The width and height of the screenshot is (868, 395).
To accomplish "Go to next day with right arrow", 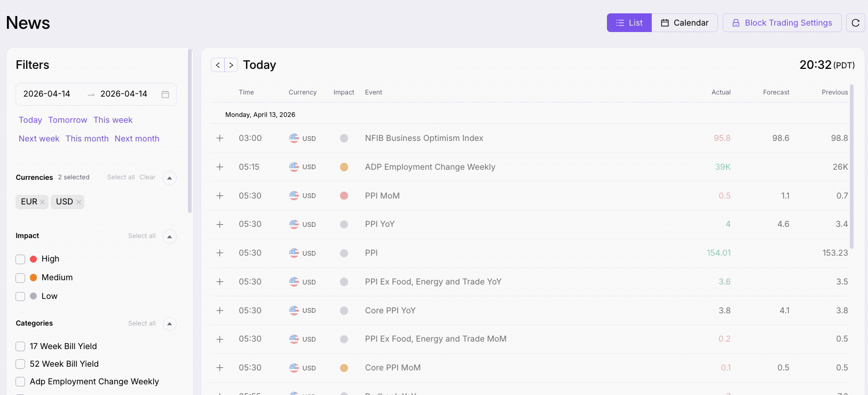I will pos(231,65).
